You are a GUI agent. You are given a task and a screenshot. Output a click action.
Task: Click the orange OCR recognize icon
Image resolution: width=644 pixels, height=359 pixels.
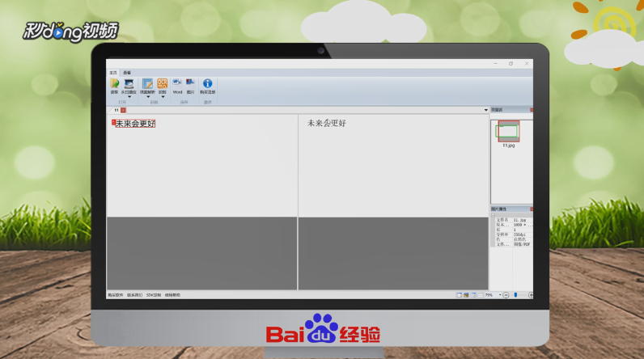point(163,84)
